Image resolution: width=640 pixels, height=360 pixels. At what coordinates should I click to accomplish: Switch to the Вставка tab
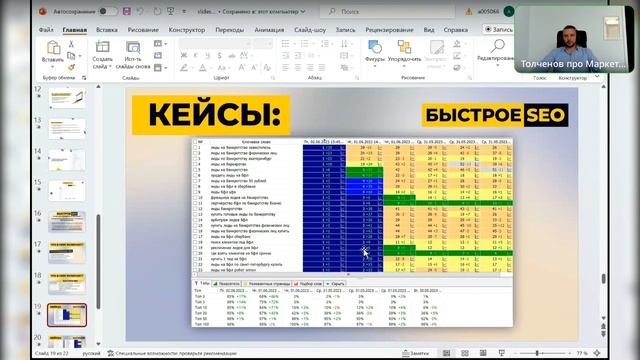[x=107, y=30]
